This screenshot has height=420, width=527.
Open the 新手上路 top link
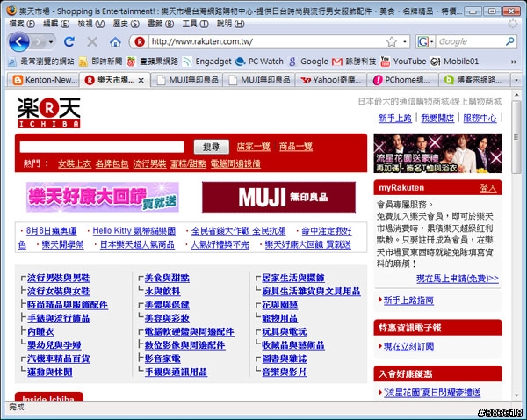(395, 118)
